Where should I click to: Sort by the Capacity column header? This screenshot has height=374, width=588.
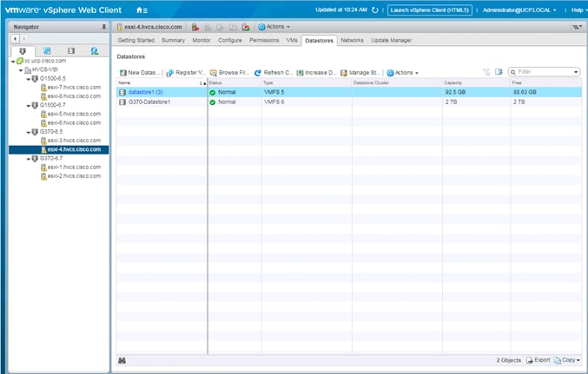coord(476,82)
